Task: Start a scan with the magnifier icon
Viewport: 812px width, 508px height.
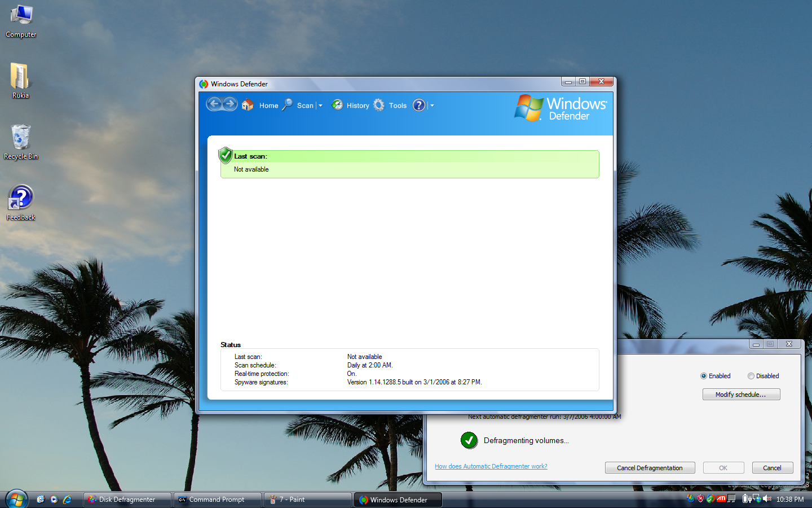Action: coord(288,105)
